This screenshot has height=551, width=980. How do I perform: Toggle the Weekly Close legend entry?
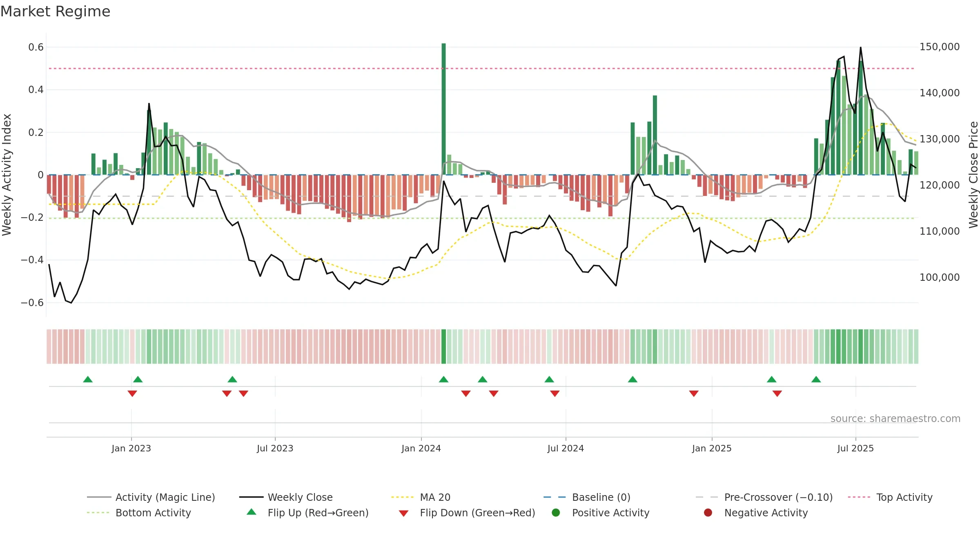pos(286,497)
